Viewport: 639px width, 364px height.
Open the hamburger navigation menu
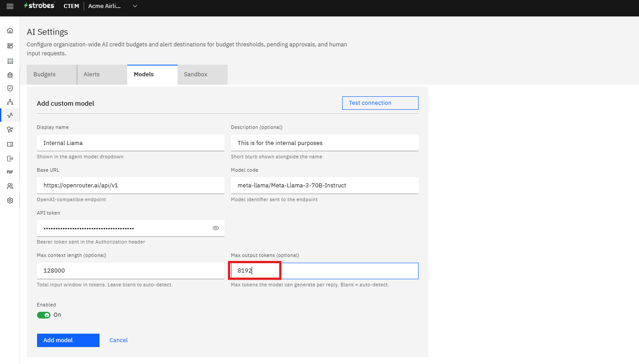click(10, 6)
